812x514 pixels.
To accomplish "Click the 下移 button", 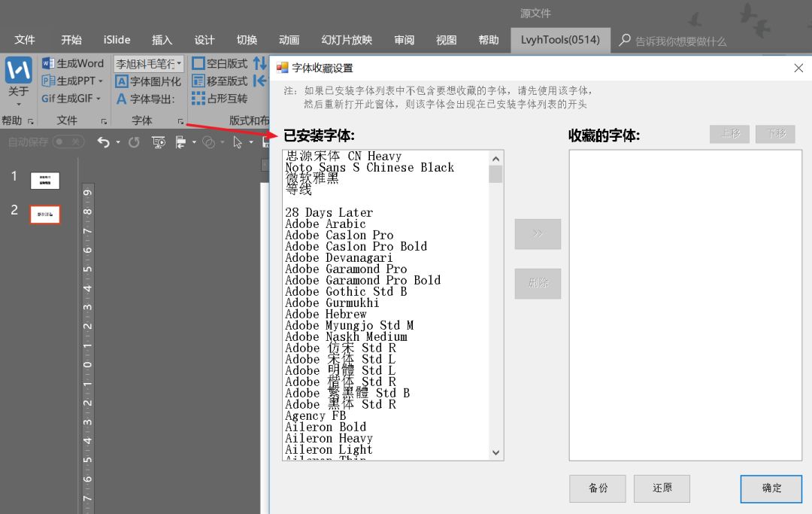I will pyautogui.click(x=775, y=134).
